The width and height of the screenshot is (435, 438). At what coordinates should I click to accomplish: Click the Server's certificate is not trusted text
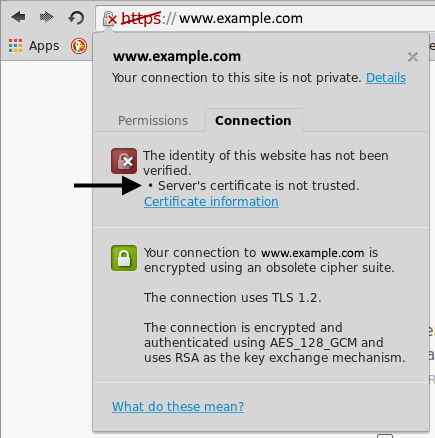[259, 186]
